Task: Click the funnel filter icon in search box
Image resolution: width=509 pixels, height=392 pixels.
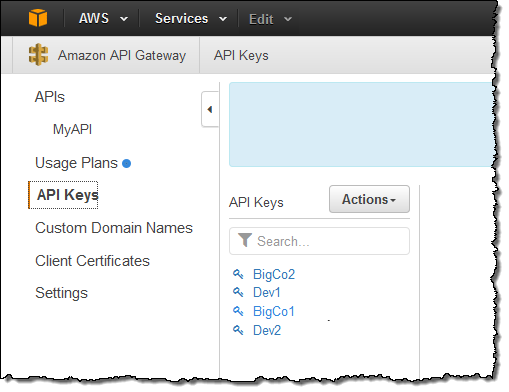Action: click(x=245, y=240)
